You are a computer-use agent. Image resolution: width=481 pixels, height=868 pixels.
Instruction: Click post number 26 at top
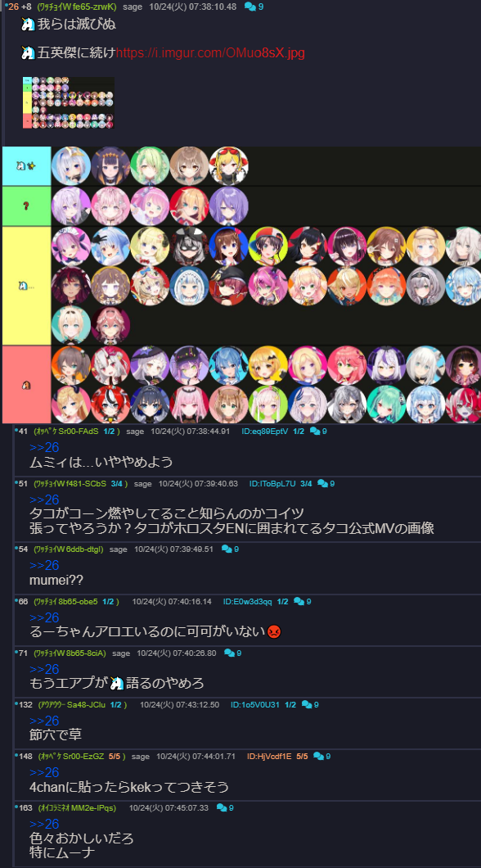pyautogui.click(x=13, y=7)
